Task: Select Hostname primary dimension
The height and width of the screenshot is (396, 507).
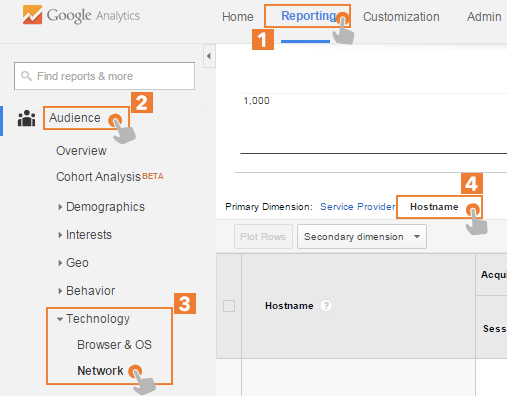Action: (434, 207)
